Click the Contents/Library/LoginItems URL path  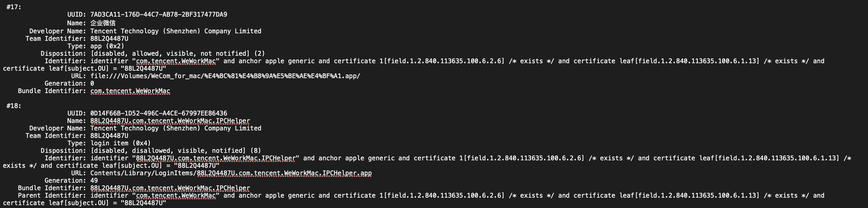[x=231, y=173]
